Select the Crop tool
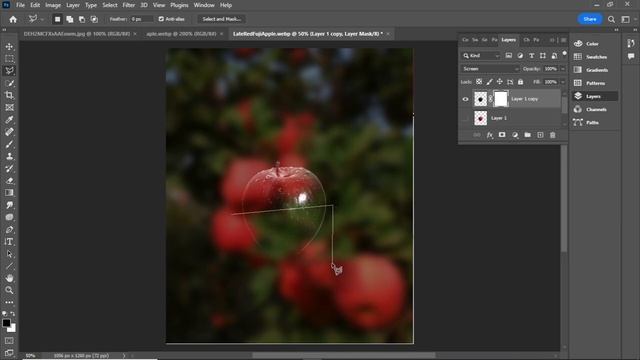Viewport: 640px width, 360px height. pyautogui.click(x=9, y=95)
